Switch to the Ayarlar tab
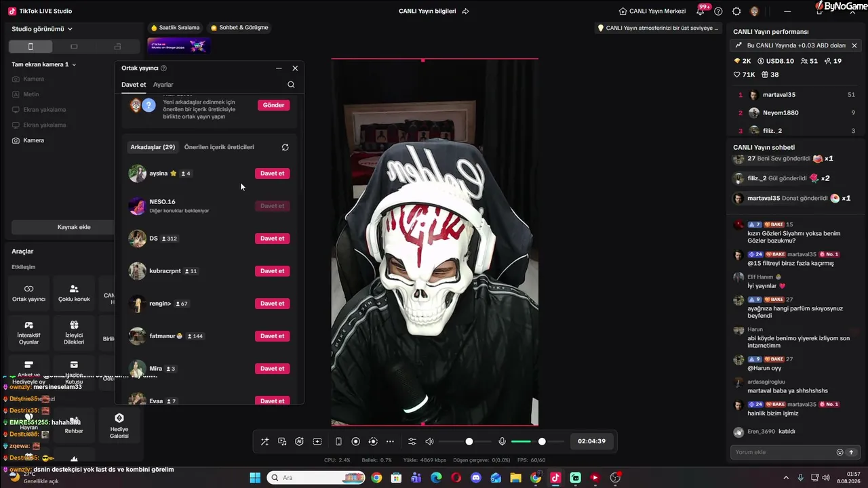The image size is (868, 488). 163,85
